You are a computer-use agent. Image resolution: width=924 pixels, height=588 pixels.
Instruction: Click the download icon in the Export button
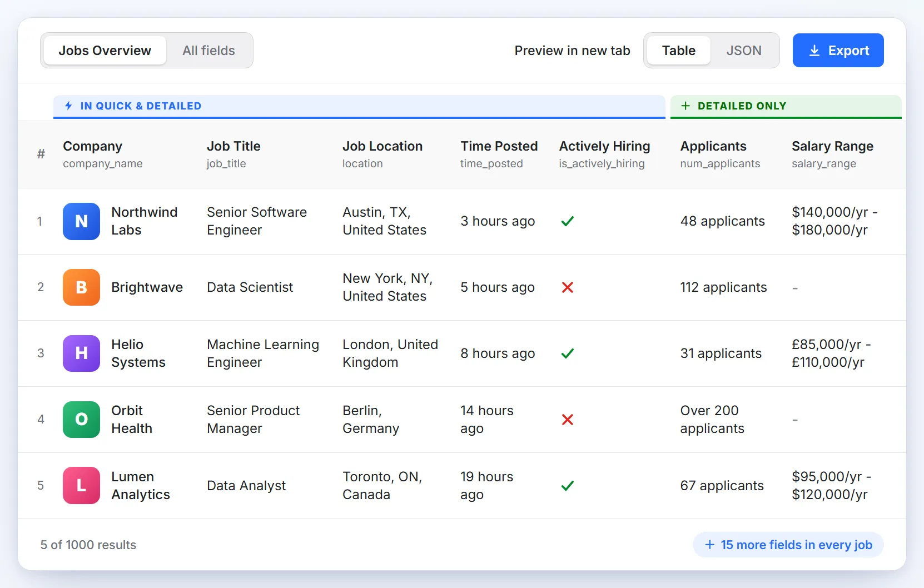pos(814,51)
